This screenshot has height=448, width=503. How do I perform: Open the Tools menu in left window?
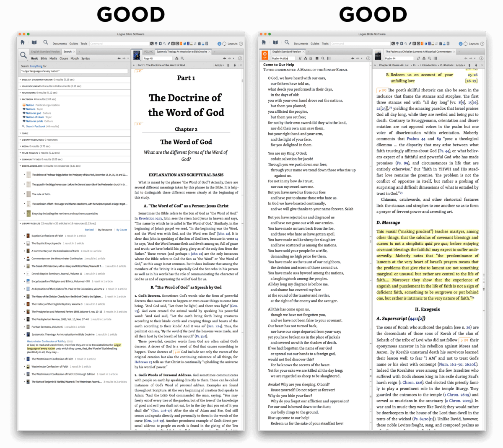tap(84, 44)
